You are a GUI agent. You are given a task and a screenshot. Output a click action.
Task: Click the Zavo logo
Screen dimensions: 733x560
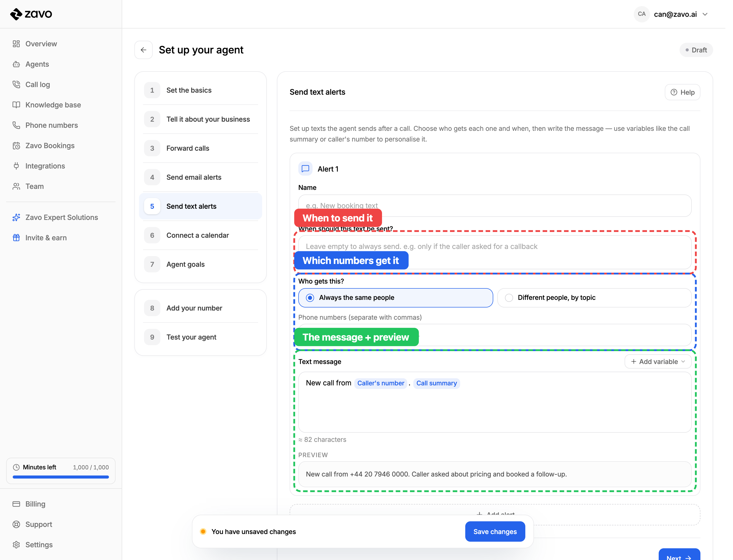31,14
